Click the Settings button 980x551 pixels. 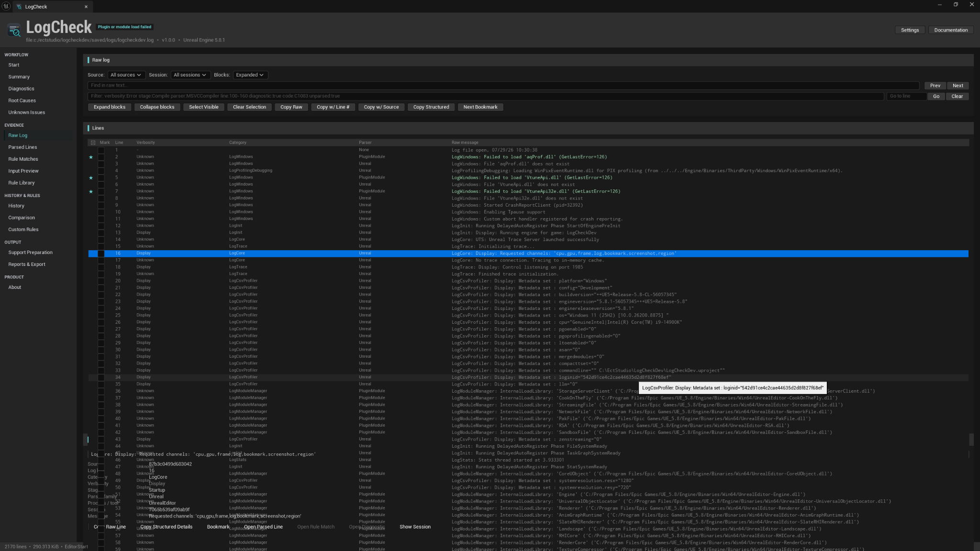[910, 30]
